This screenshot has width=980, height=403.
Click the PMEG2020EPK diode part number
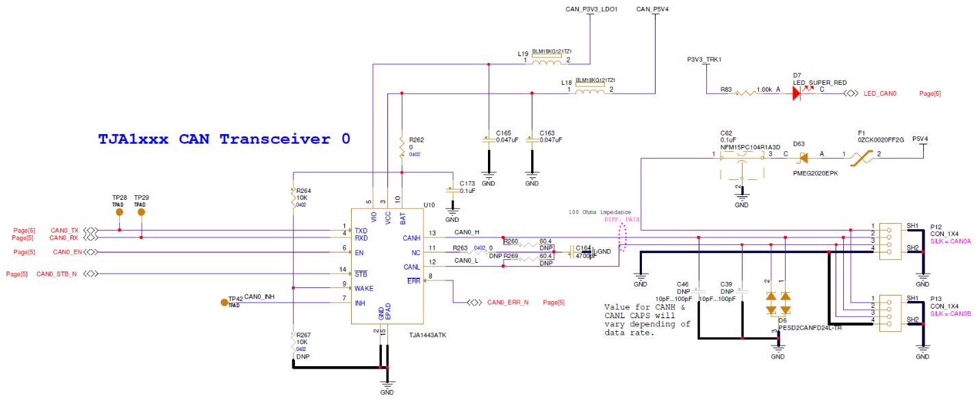815,173
